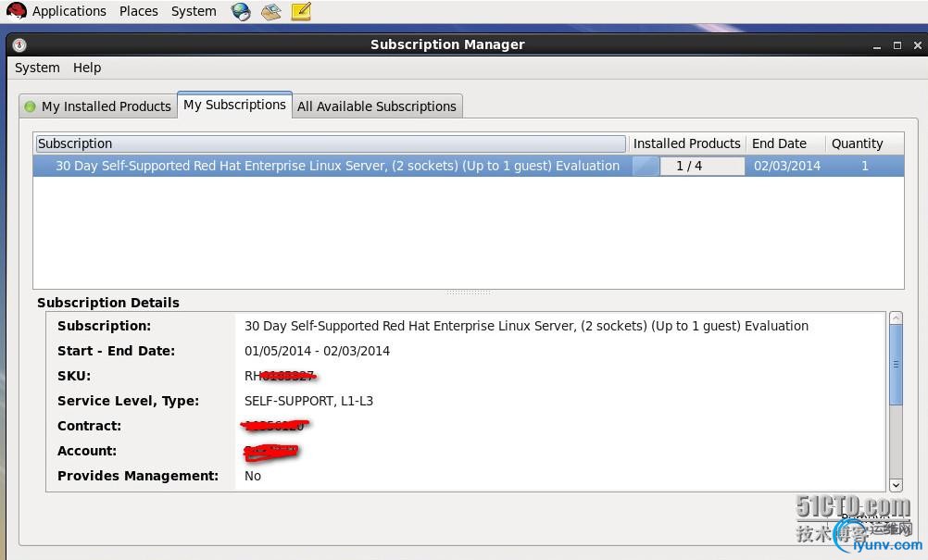Sort by End Date column header
The height and width of the screenshot is (560, 928).
pos(784,143)
